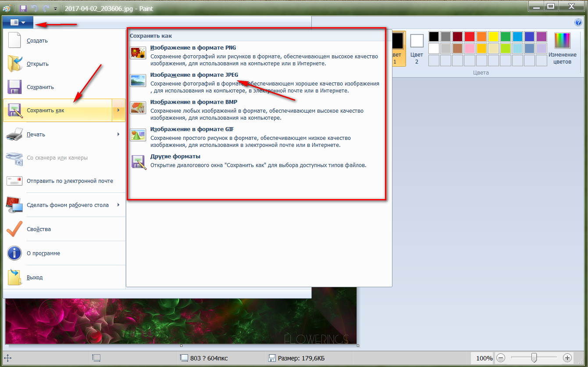The height and width of the screenshot is (367, 588).
Task: Click the О программе info icon
Action: pos(14,253)
